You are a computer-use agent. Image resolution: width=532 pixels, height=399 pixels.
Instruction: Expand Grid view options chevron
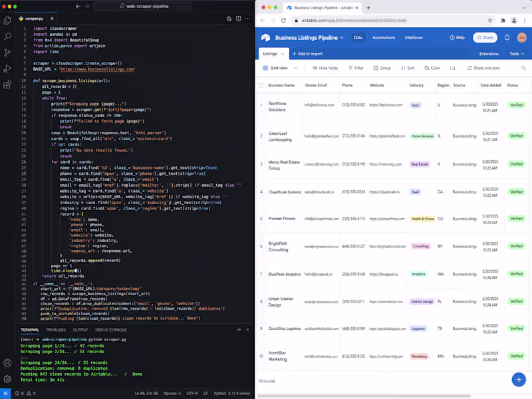coord(295,68)
